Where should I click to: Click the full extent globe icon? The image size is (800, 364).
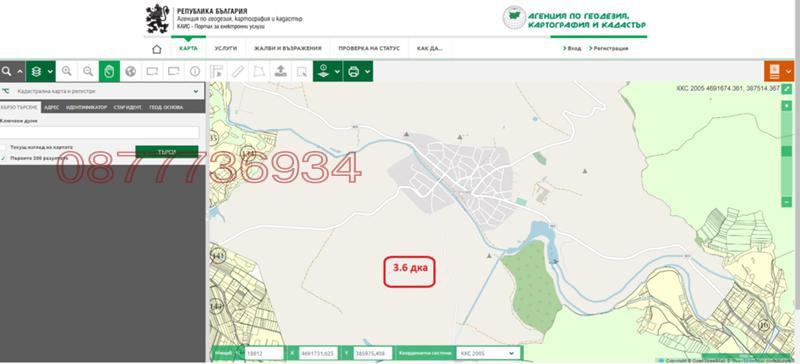pyautogui.click(x=131, y=71)
